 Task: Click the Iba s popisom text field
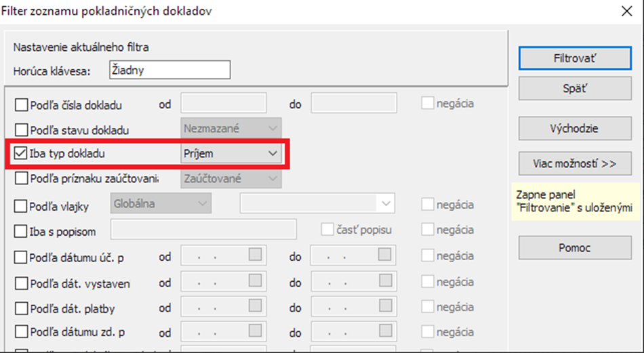[203, 230]
